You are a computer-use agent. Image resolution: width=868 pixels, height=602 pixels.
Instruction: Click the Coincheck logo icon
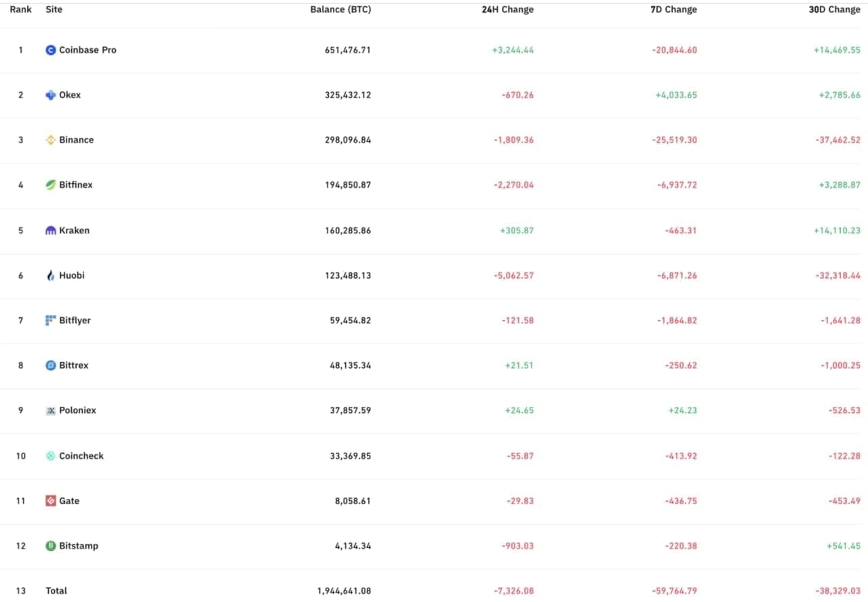[x=51, y=456]
